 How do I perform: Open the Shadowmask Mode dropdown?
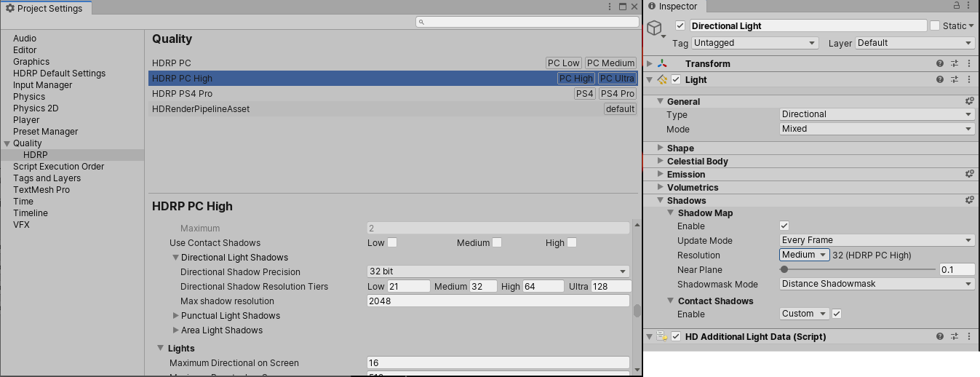tap(877, 285)
